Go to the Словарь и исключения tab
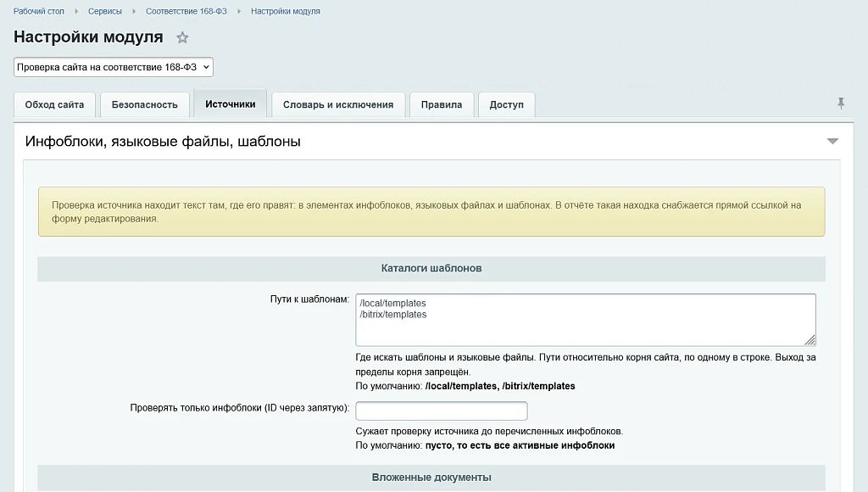This screenshot has width=868, height=492. [338, 104]
